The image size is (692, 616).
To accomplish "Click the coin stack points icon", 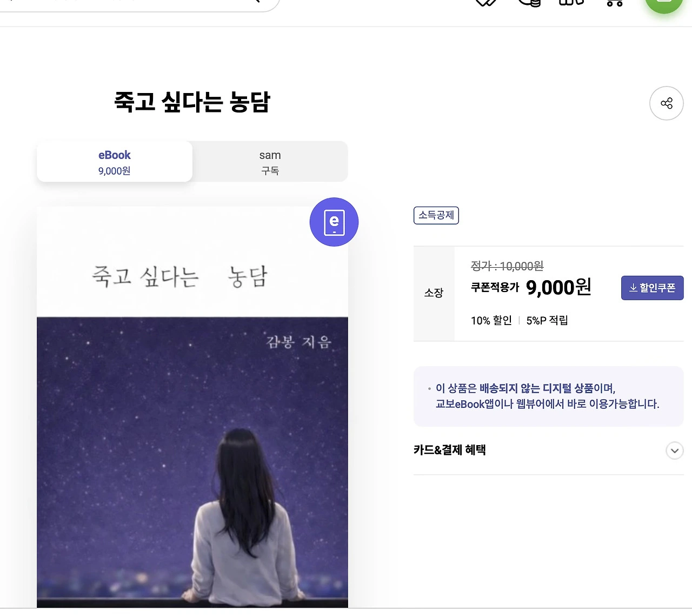I will click(529, 3).
